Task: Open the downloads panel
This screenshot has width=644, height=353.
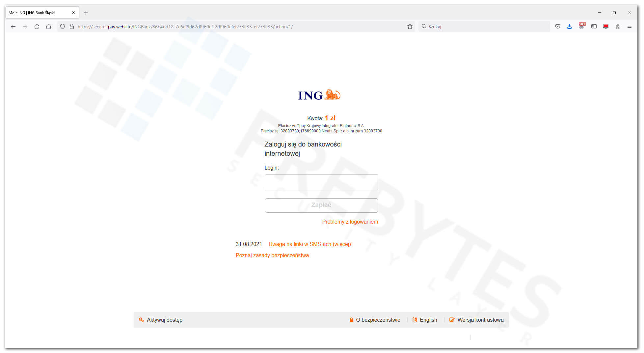Action: point(570,27)
